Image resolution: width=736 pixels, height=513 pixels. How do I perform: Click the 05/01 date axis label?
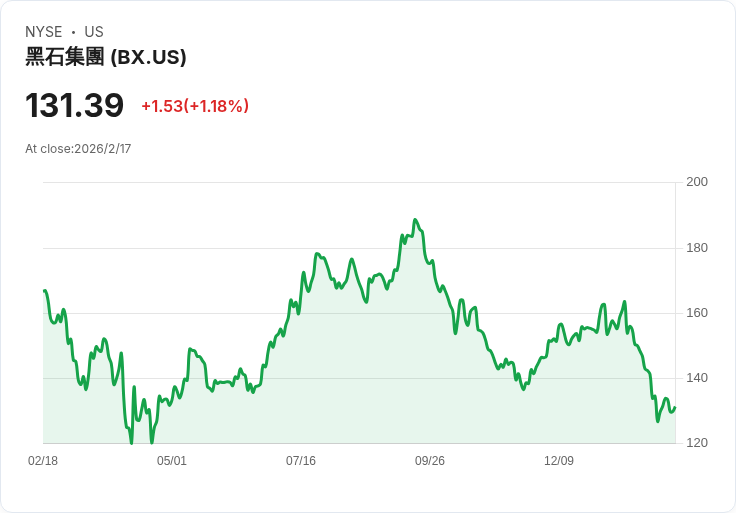pyautogui.click(x=172, y=461)
